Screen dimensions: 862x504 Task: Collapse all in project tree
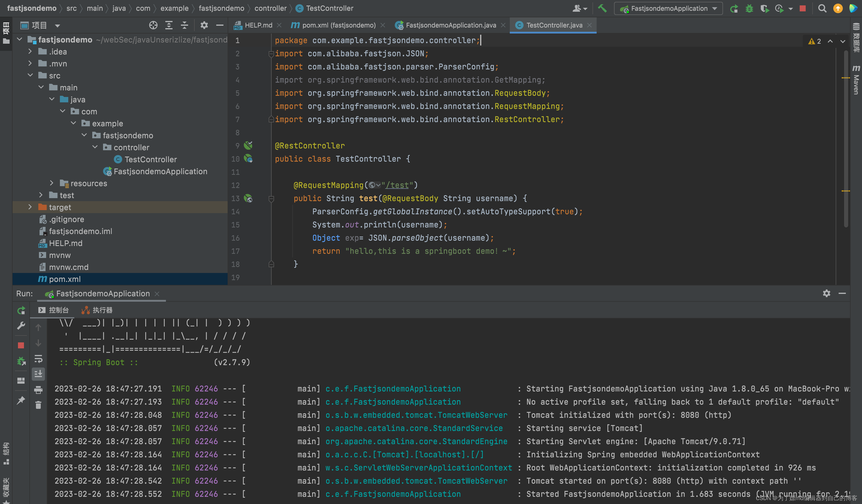pyautogui.click(x=185, y=25)
